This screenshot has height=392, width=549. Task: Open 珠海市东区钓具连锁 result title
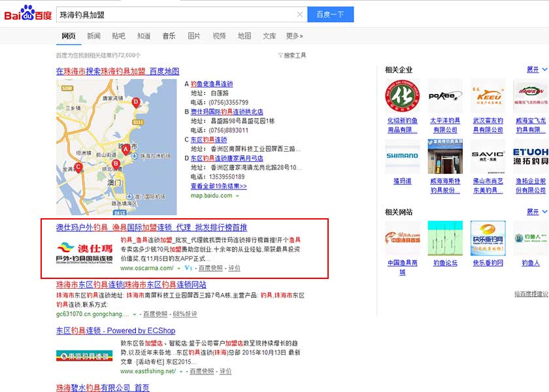pos(131,285)
